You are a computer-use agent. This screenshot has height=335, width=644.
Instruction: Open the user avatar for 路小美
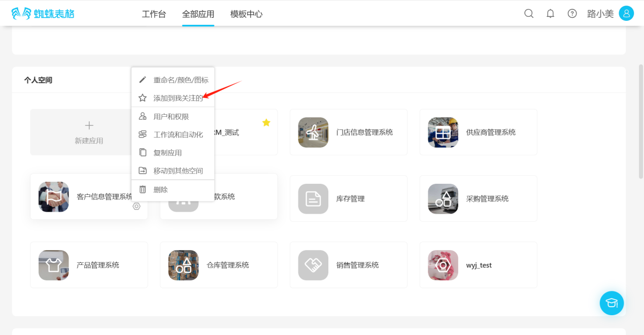626,14
